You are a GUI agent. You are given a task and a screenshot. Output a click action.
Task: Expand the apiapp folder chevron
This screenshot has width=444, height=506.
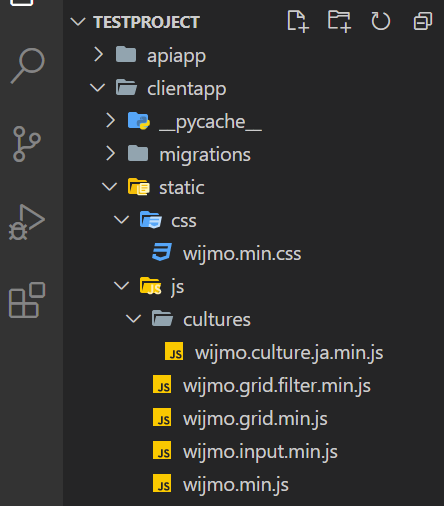(98, 55)
